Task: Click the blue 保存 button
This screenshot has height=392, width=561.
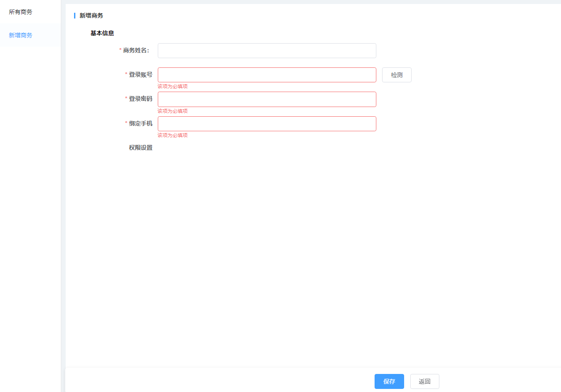Action: pos(389,381)
